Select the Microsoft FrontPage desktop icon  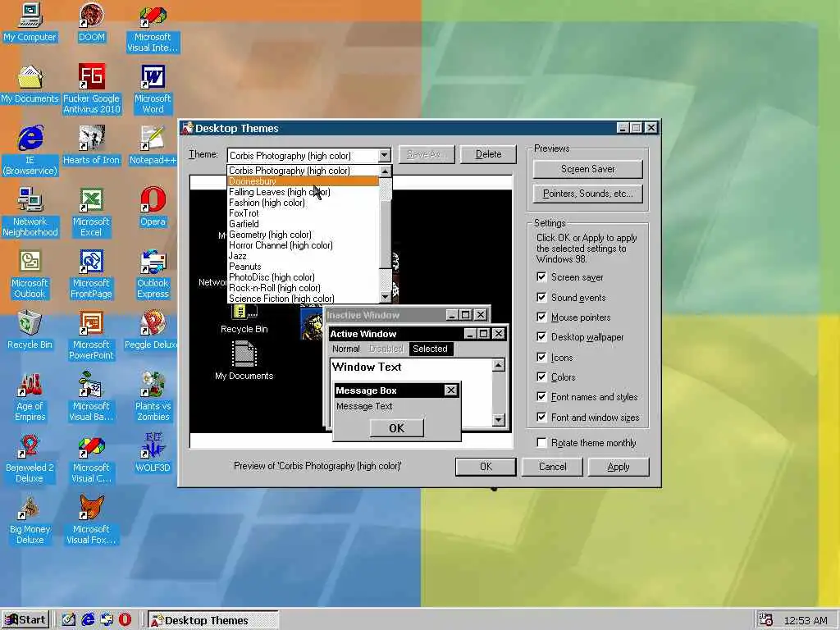(x=92, y=274)
